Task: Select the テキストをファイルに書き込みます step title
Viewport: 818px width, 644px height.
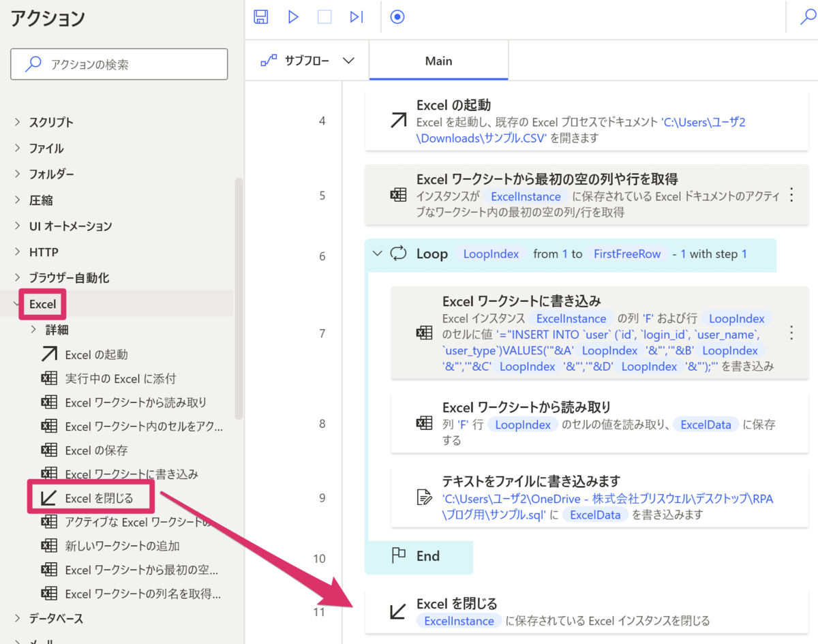Action: pos(531,481)
